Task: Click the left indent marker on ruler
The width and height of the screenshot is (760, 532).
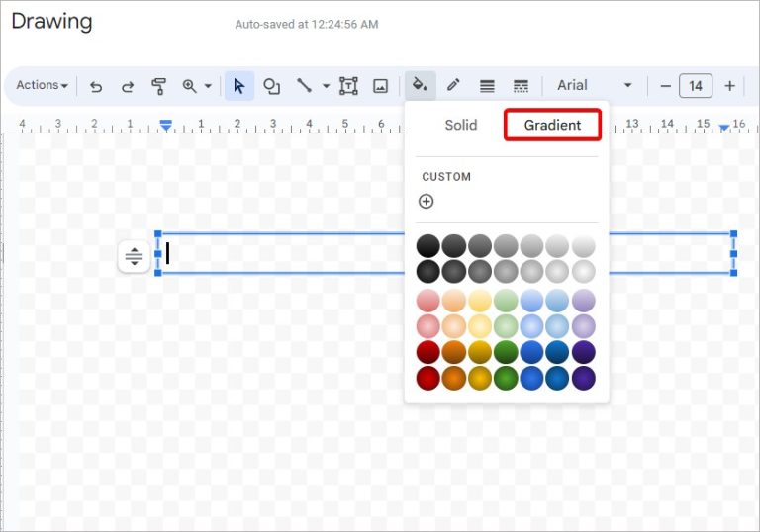Action: click(x=166, y=126)
